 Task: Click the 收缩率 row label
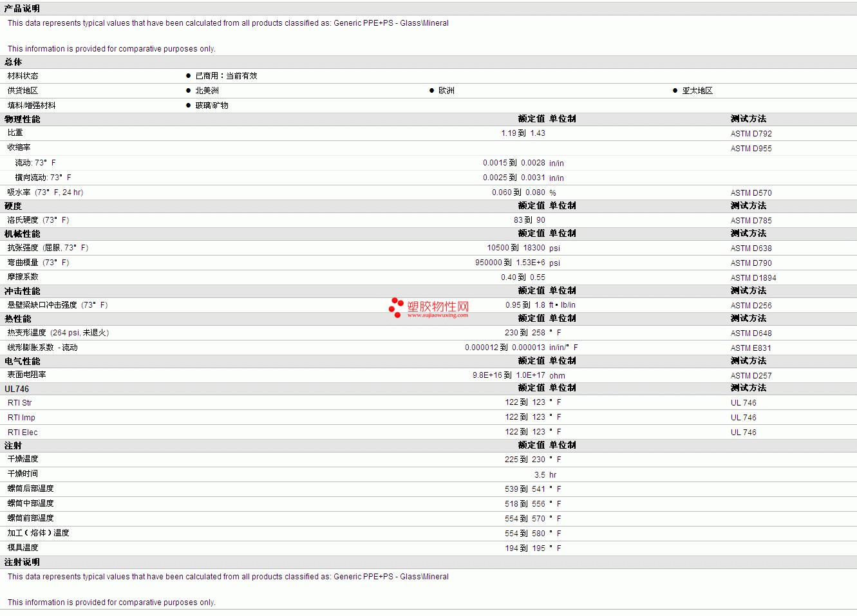(x=19, y=147)
